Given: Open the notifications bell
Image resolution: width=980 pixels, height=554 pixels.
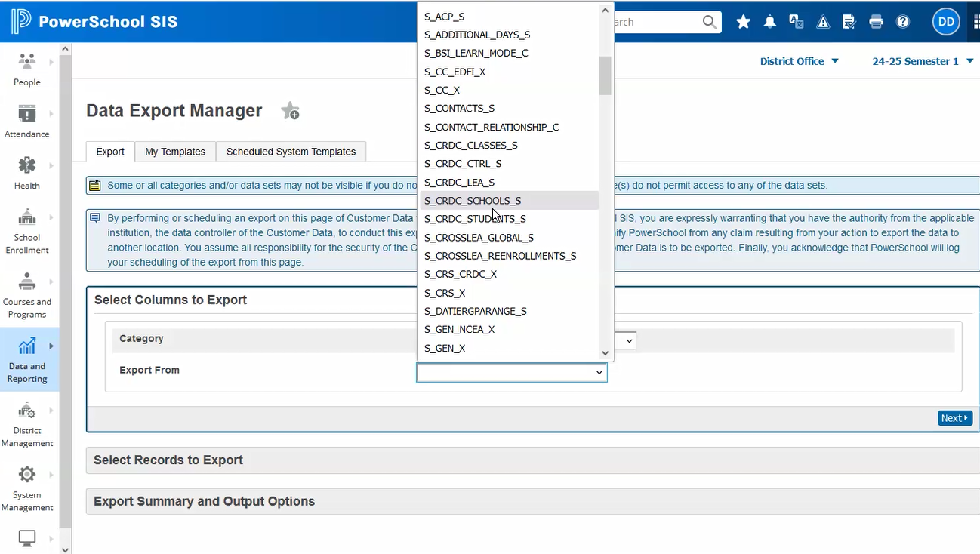Looking at the screenshot, I should click(x=769, y=21).
